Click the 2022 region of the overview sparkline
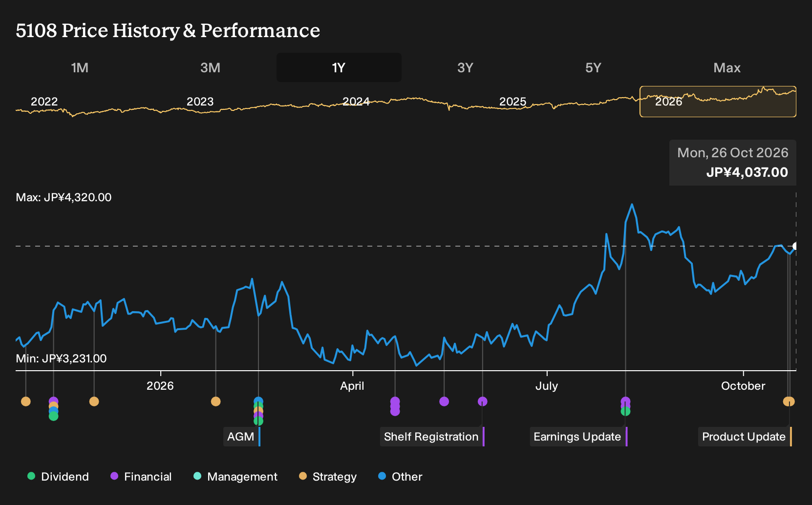Screen dimensions: 812x505 44,102
